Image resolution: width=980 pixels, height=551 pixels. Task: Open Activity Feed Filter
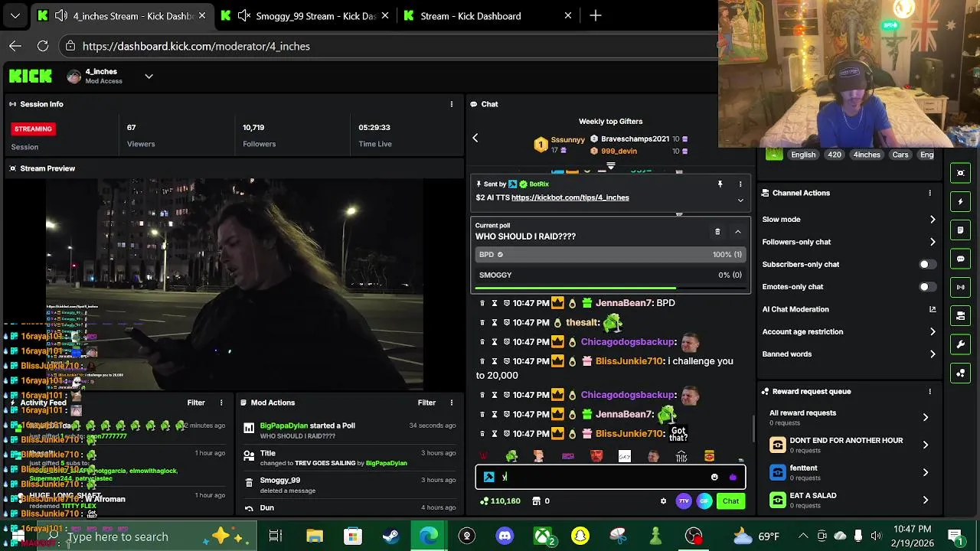(196, 403)
